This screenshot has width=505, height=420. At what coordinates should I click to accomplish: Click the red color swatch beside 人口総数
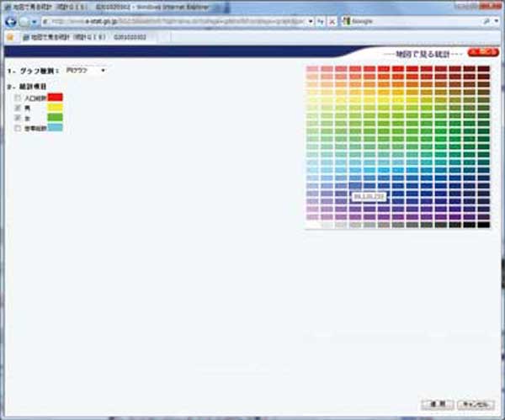pyautogui.click(x=56, y=98)
